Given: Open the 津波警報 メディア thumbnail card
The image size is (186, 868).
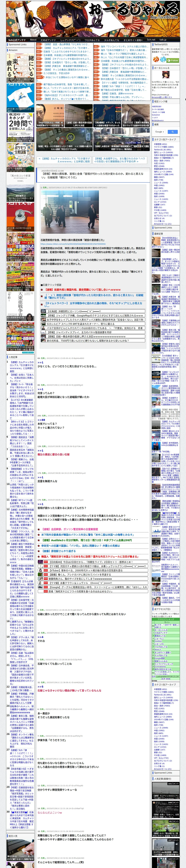Looking at the screenshot, I should tap(107, 116).
